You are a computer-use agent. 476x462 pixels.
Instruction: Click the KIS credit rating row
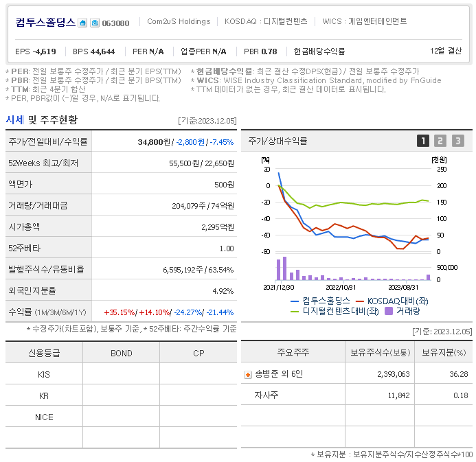(x=121, y=375)
